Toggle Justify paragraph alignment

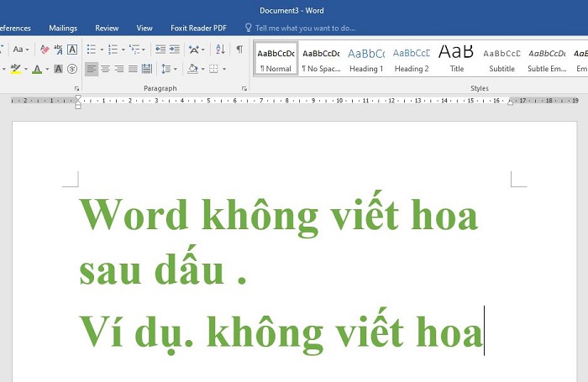[x=133, y=69]
